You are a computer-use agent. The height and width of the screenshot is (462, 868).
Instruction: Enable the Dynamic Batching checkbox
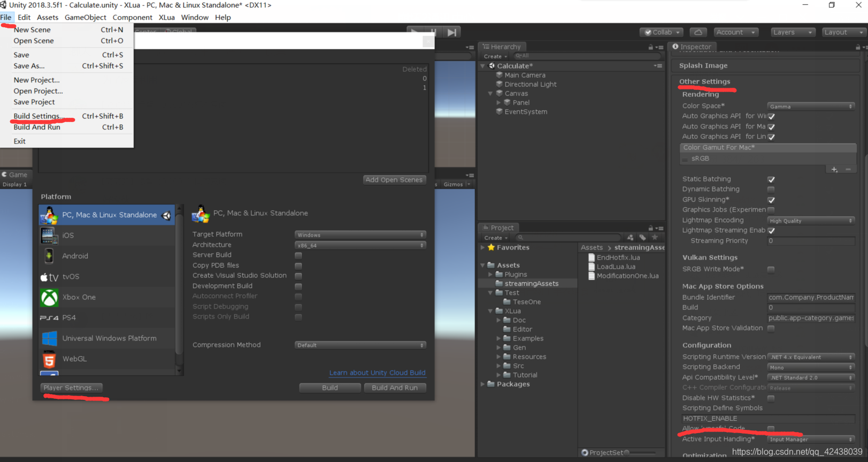pos(771,190)
